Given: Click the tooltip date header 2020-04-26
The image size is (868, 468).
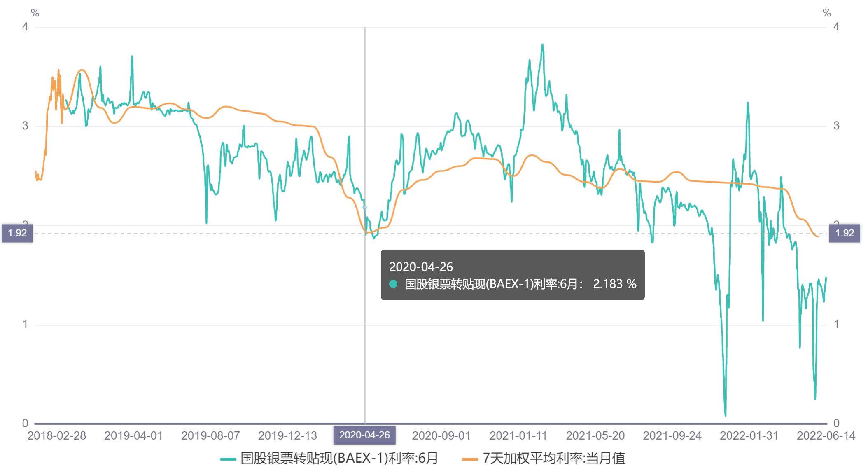Looking at the screenshot, I should 421,267.
